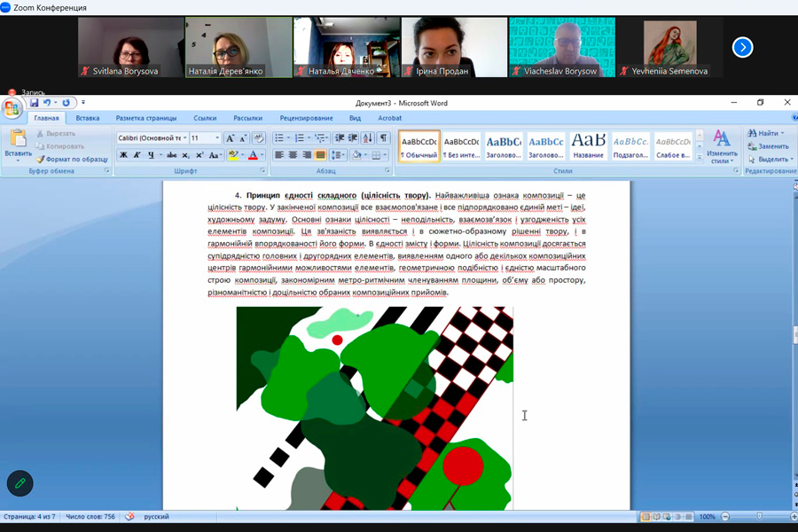Click the page indicator Страница: 4 из 7

[29, 516]
